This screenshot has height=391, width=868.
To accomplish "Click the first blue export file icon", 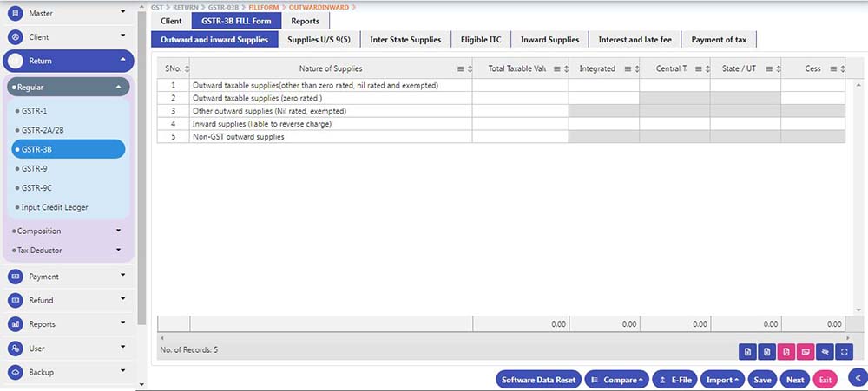I will point(746,351).
